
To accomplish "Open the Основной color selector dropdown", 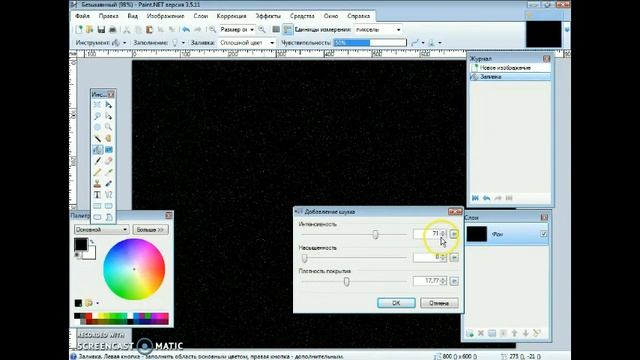I will pyautogui.click(x=102, y=230).
